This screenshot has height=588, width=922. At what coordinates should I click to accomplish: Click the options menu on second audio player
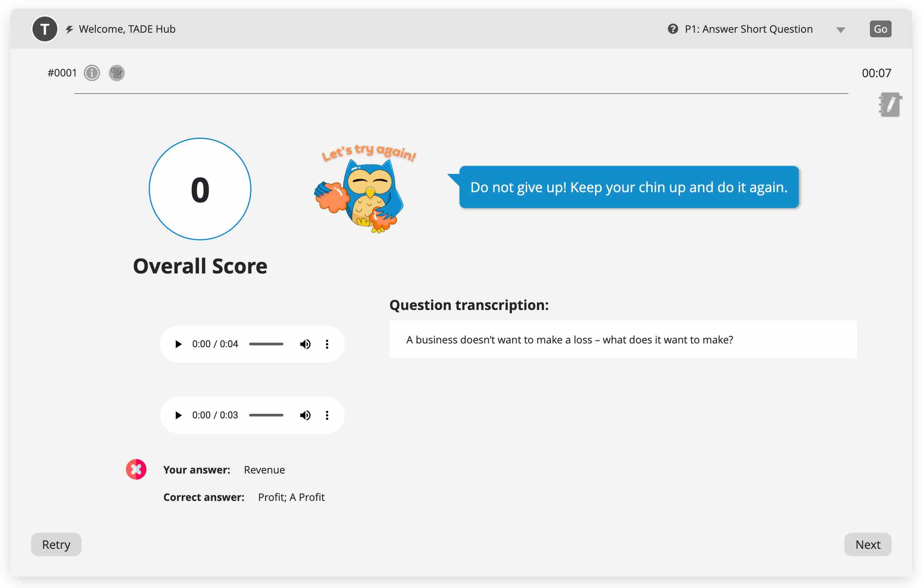(x=327, y=415)
